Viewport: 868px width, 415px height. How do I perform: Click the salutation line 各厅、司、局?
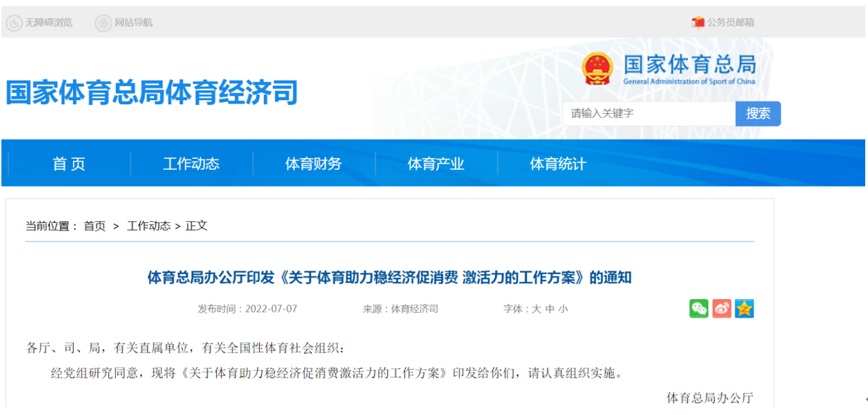pos(185,348)
